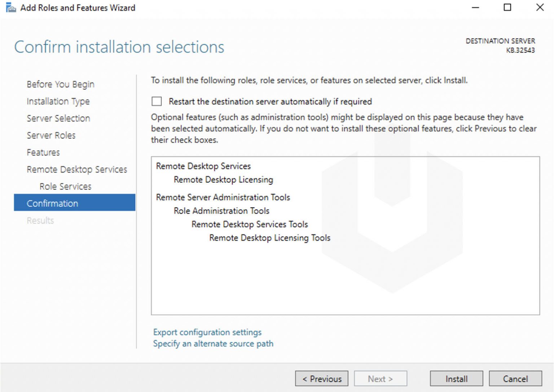Select Remote Desktop Licensing Tools entry
The image size is (554, 392).
(x=269, y=238)
